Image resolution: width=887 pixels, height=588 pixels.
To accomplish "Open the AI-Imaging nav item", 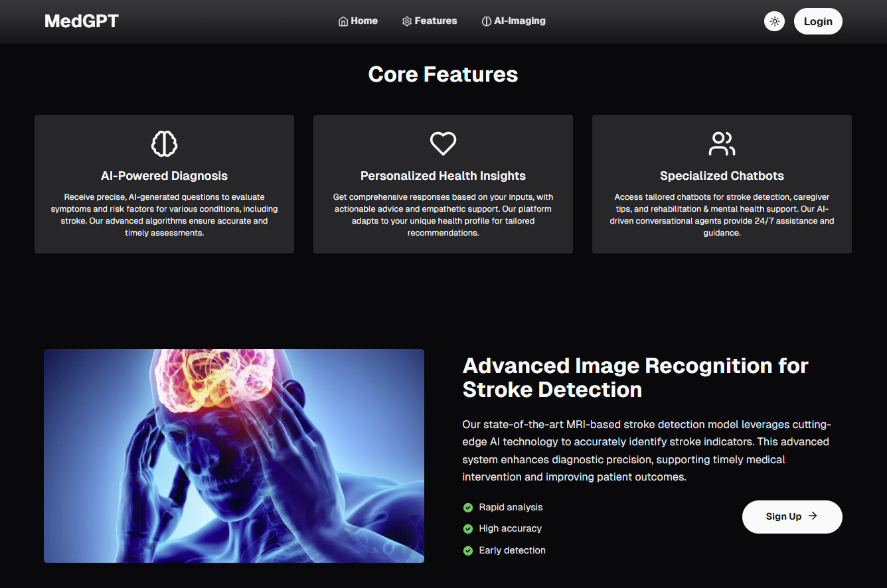I will coord(514,21).
